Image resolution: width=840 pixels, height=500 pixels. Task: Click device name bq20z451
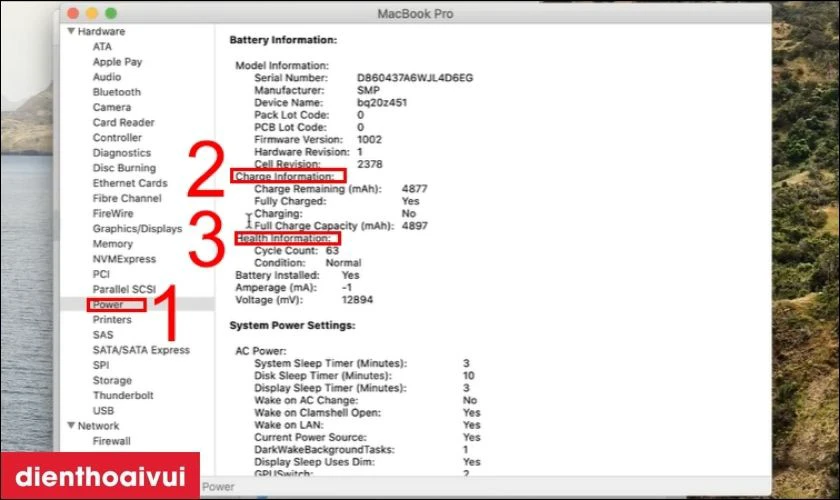(x=381, y=102)
